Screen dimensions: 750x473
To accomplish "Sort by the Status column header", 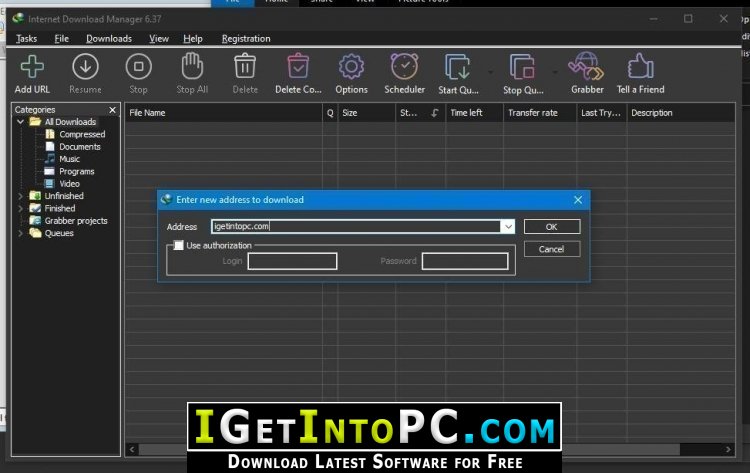I will pyautogui.click(x=420, y=113).
